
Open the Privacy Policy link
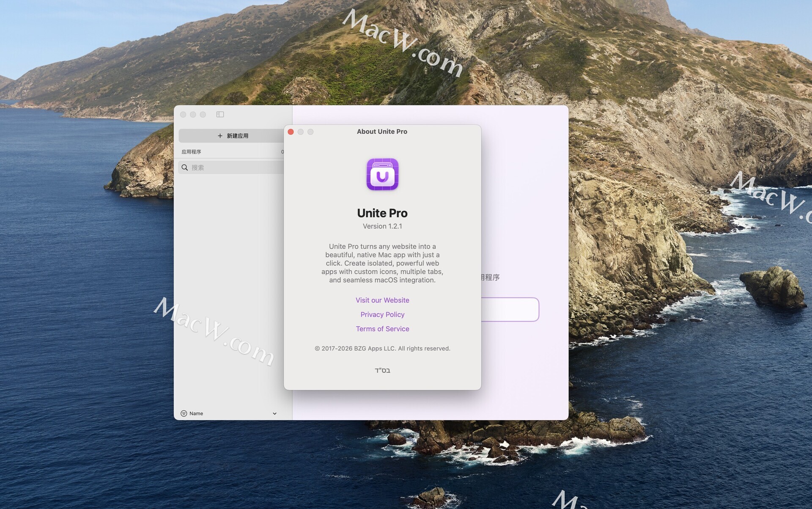click(x=382, y=314)
